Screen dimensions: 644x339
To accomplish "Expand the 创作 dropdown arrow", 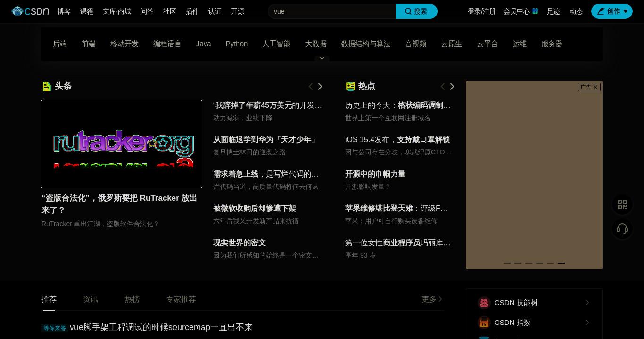I will pos(626,11).
